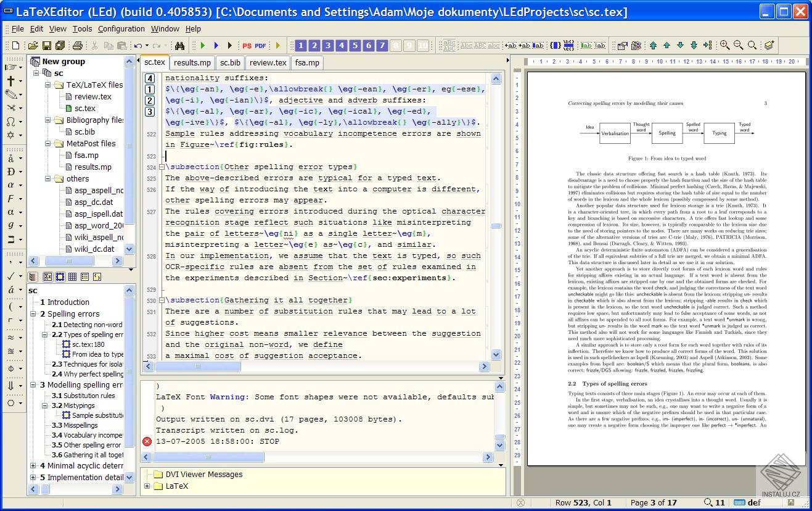Open the Configuration menu
Image resolution: width=812 pixels, height=511 pixels.
tap(121, 28)
